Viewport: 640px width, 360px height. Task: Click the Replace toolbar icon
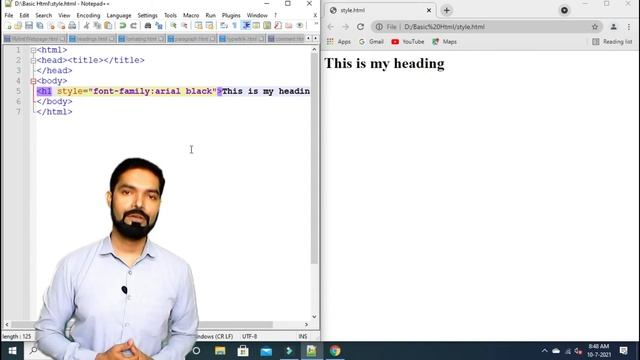tap(159, 26)
